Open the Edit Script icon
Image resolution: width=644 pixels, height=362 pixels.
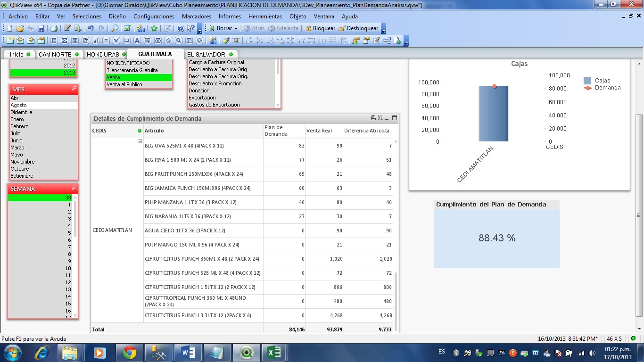(x=67, y=28)
